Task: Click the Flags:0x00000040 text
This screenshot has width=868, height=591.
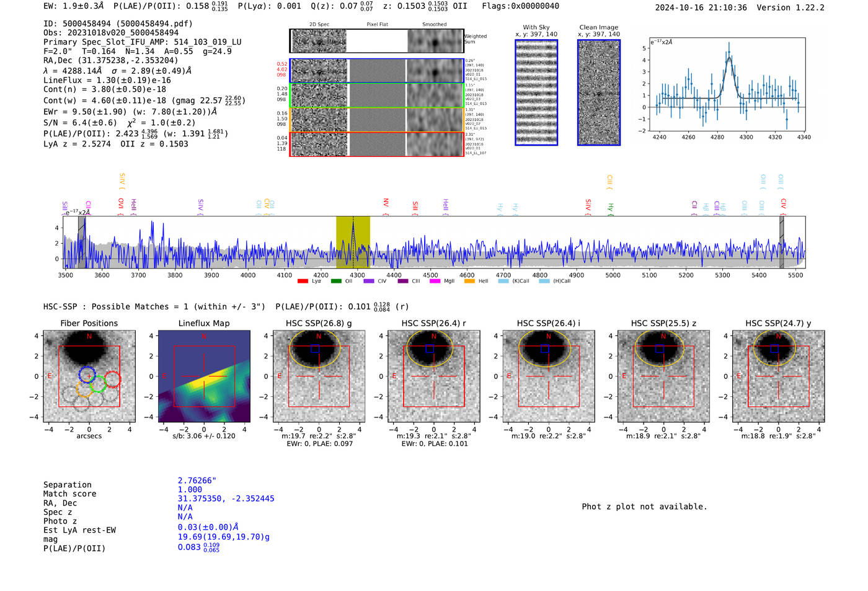Action: point(520,6)
